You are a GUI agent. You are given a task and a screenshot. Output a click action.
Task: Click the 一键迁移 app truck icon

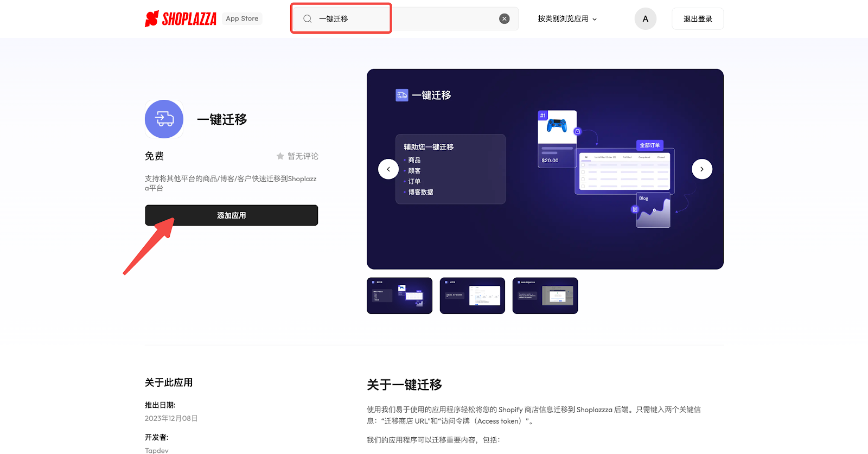tap(164, 119)
